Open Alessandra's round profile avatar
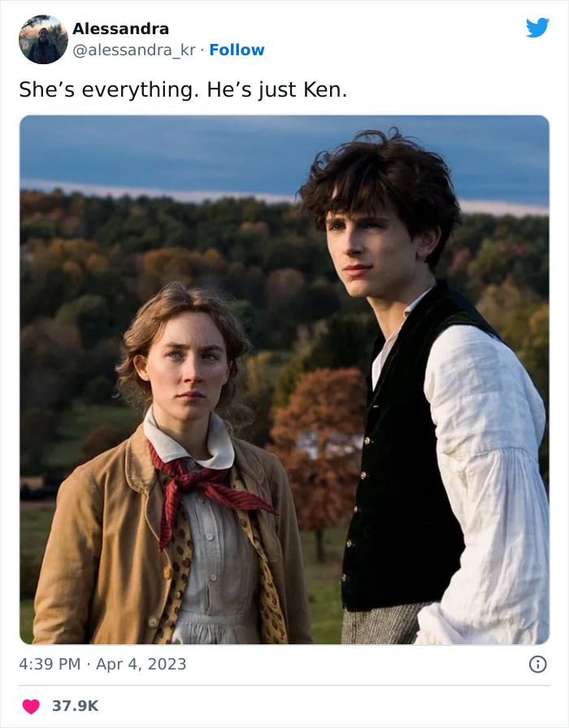The image size is (569, 728). point(43,40)
